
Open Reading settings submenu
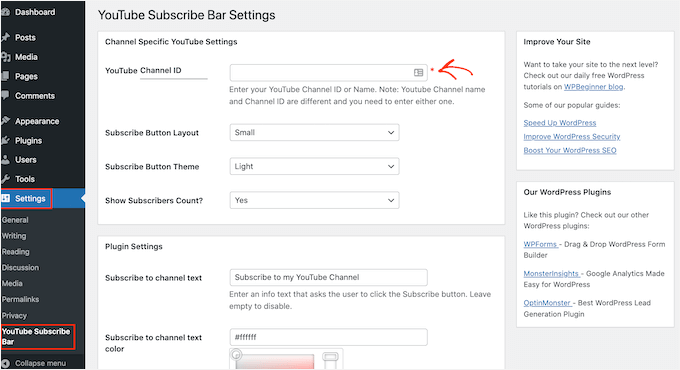(15, 252)
